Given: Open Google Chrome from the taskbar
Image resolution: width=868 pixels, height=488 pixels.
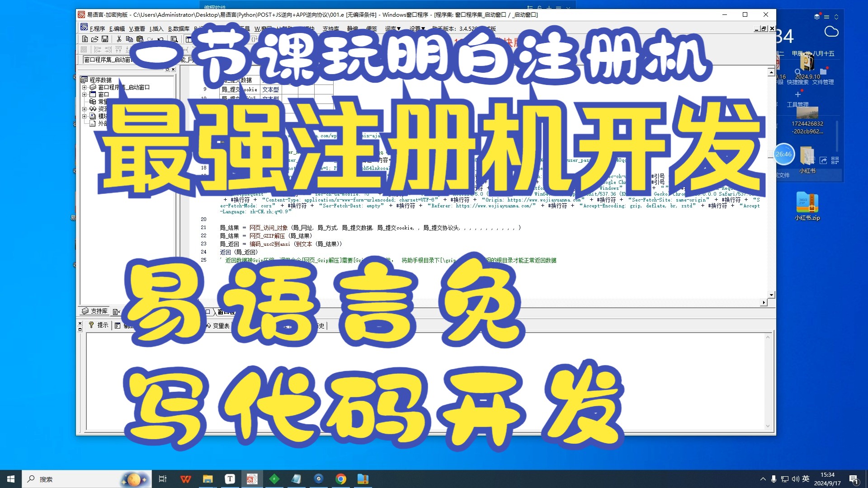Looking at the screenshot, I should (x=341, y=479).
